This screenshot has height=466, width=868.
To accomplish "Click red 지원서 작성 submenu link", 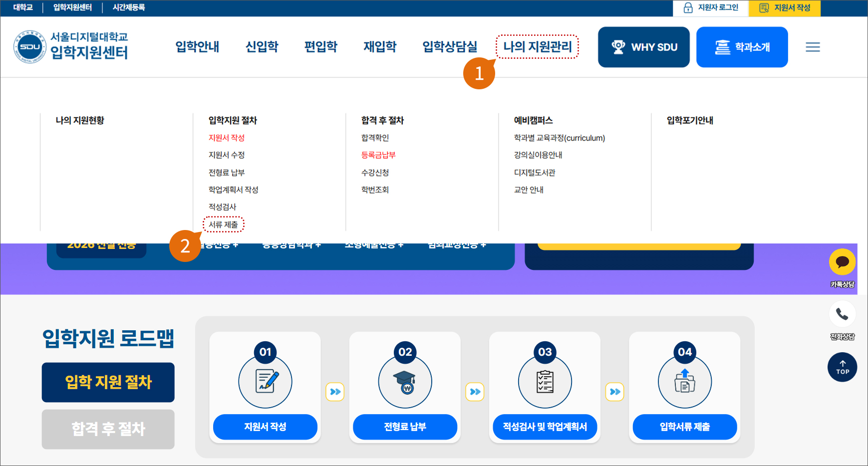I will click(227, 138).
